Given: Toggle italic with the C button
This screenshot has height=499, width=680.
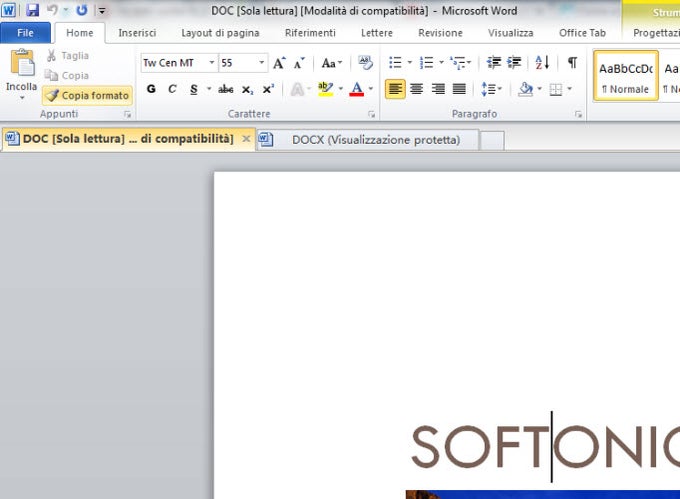Looking at the screenshot, I should (172, 89).
